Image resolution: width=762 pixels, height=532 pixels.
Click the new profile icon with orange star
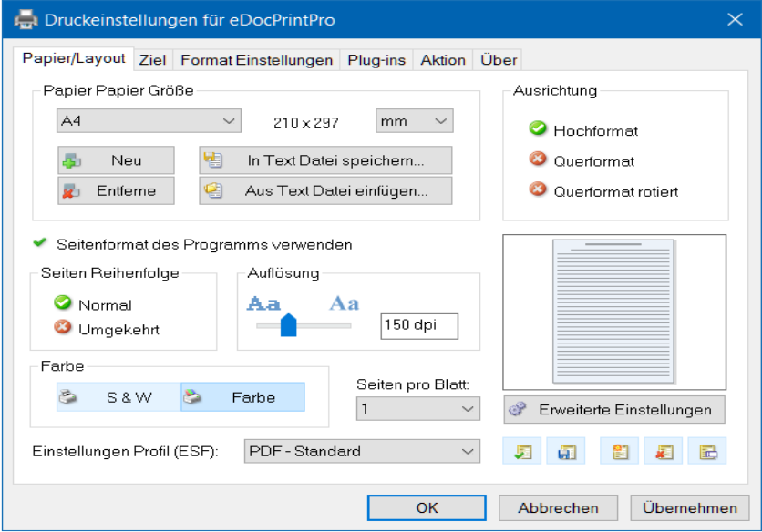coord(619,451)
